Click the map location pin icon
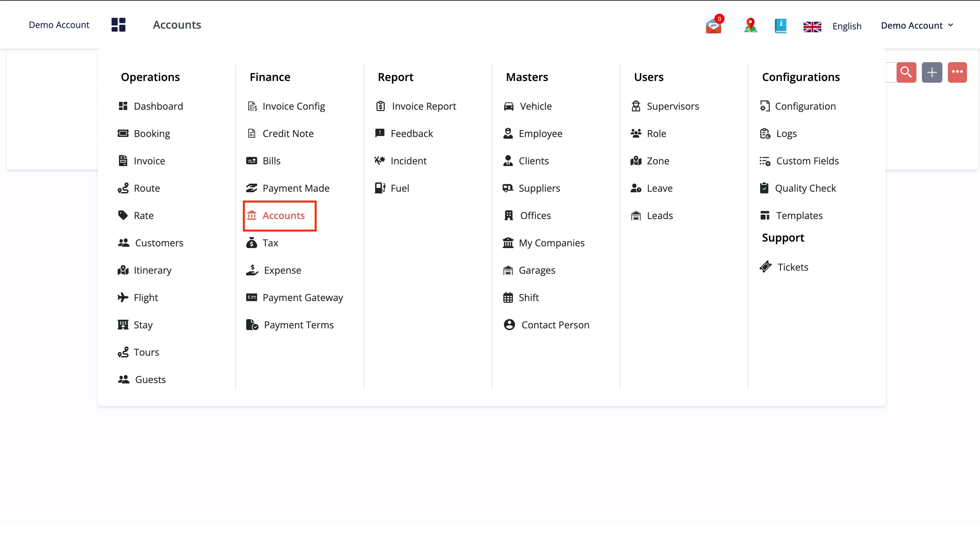Image resolution: width=980 pixels, height=559 pixels. (750, 26)
